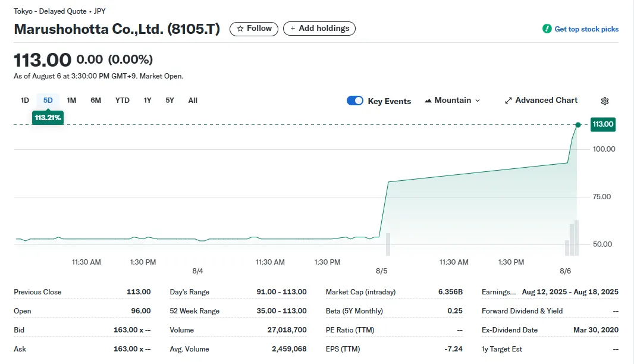Click the green top stock picks icon
The width and height of the screenshot is (634, 364).
tap(547, 29)
